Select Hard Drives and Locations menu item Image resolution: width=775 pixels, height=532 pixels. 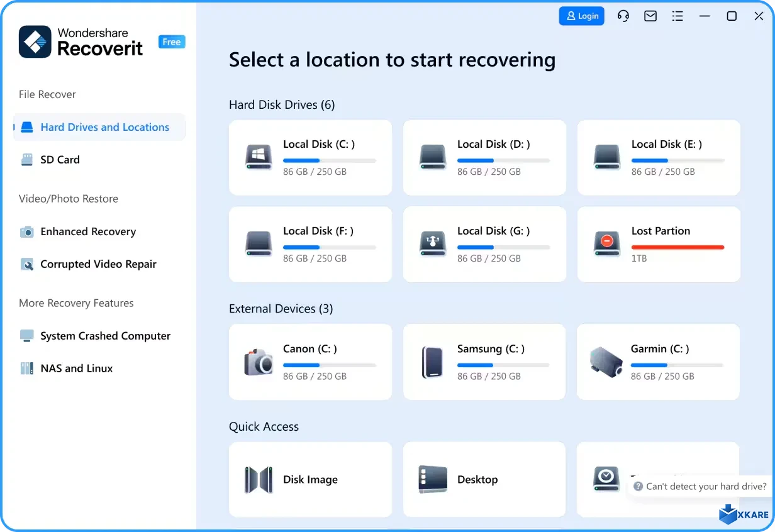coord(99,127)
